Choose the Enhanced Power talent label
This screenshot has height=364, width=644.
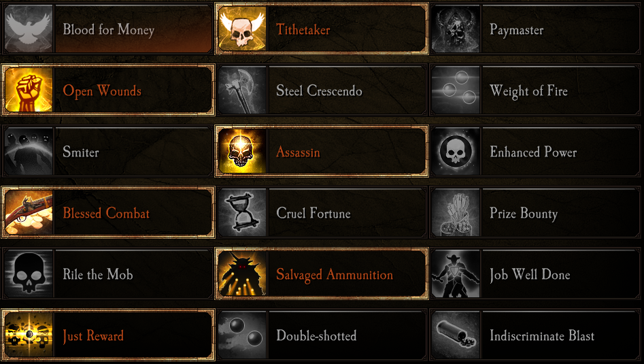pos(533,152)
